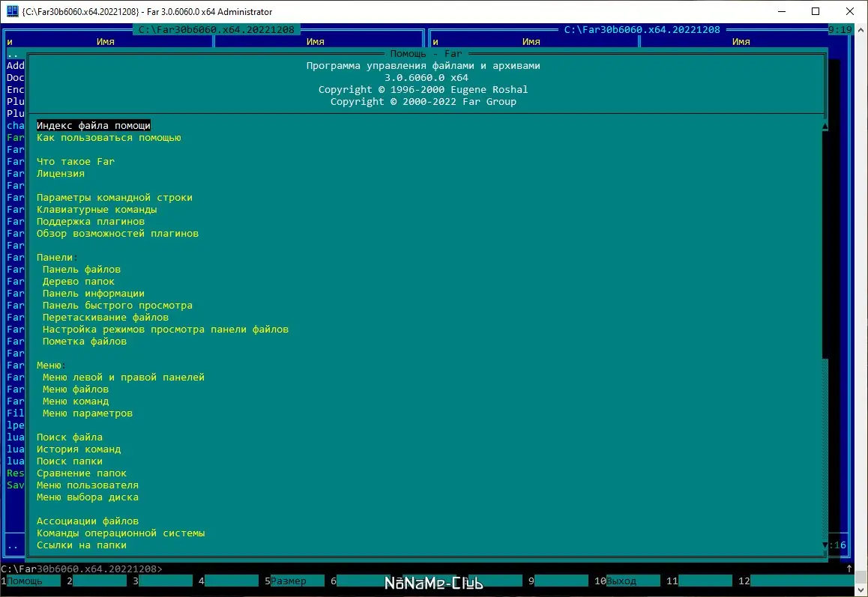Open 'Клавиатурные команды' help topic
The width and height of the screenshot is (868, 597).
tap(97, 210)
